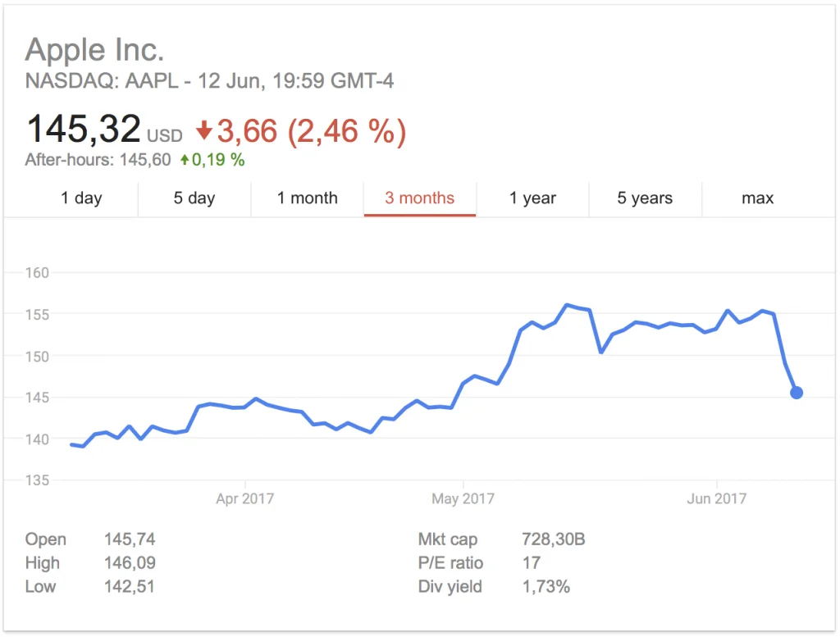840x637 pixels.
Task: Select the 5 day range tab
Action: tap(194, 198)
